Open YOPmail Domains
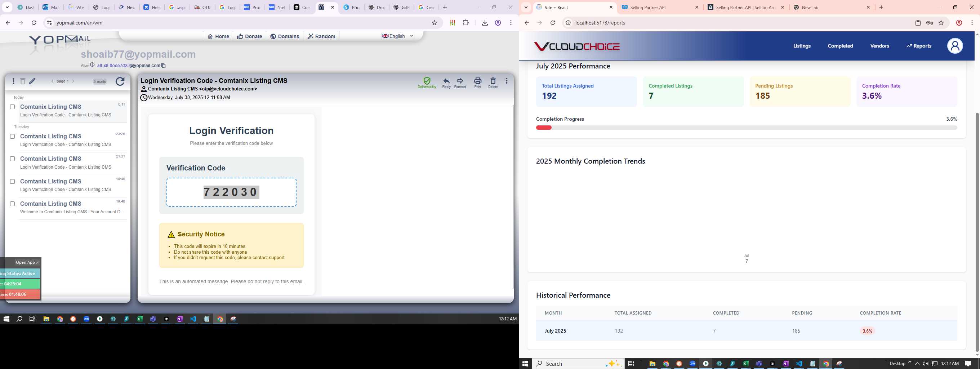The image size is (980, 369). click(285, 36)
